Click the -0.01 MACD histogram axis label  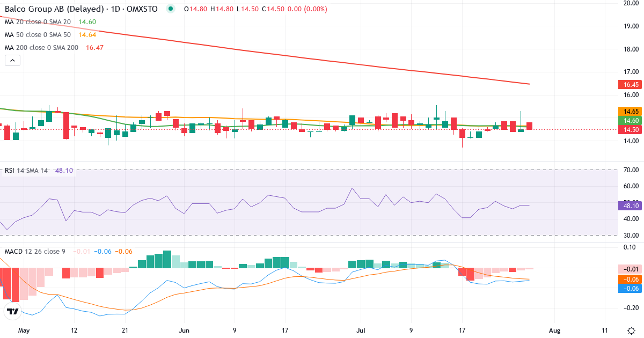[630, 269]
